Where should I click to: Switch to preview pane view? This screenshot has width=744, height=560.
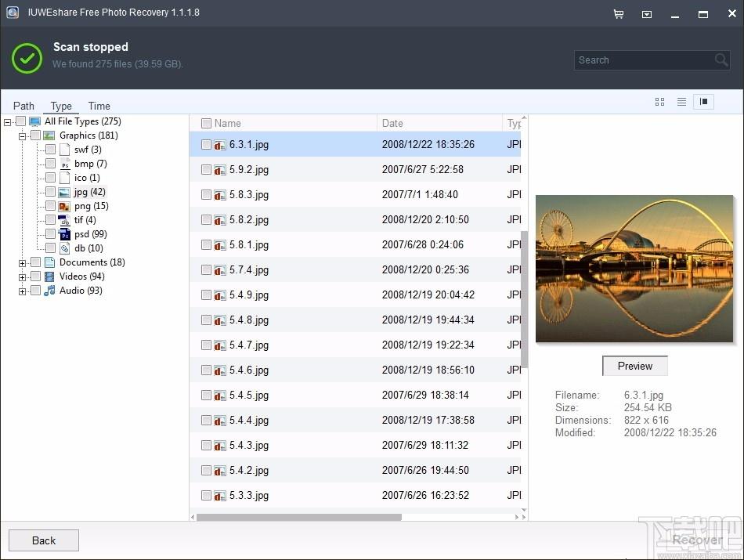tap(704, 102)
